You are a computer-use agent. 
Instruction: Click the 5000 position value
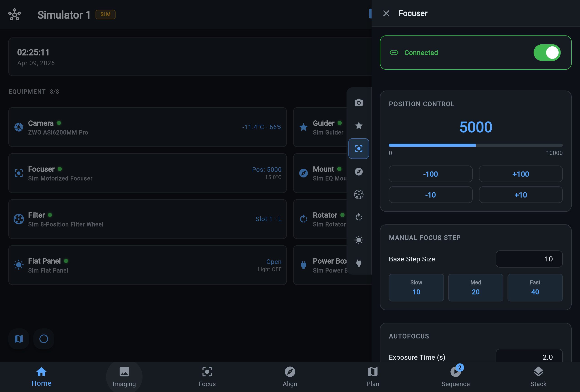[476, 127]
